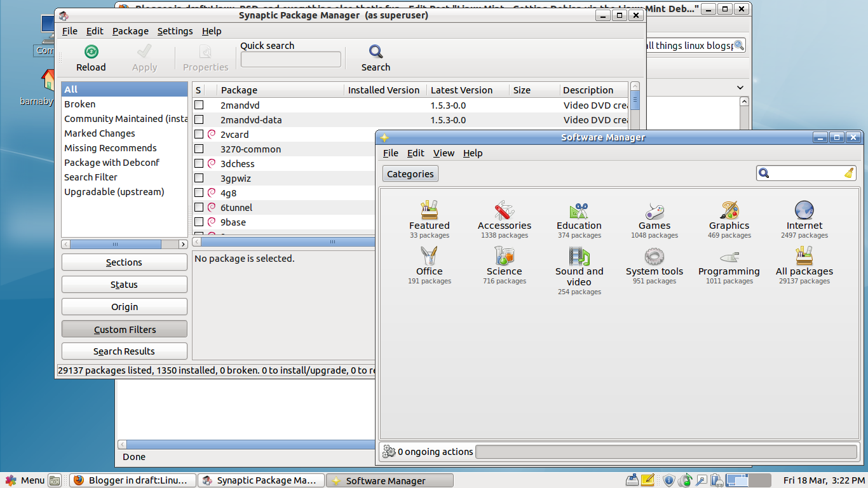
Task: Click the filter list horizontal scrollbar
Action: click(x=125, y=244)
